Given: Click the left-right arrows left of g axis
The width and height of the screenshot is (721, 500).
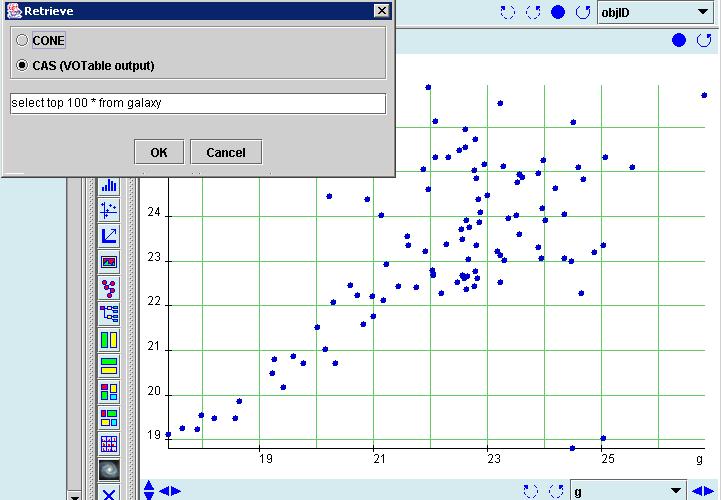Looking at the screenshot, I should (170, 491).
